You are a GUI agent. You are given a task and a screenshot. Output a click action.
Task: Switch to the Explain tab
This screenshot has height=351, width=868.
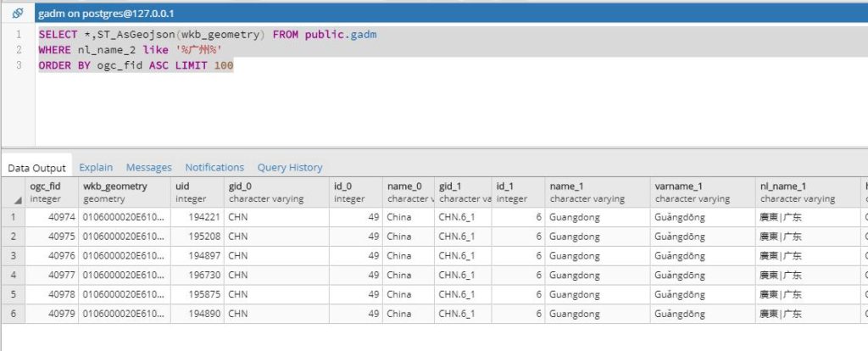point(96,167)
